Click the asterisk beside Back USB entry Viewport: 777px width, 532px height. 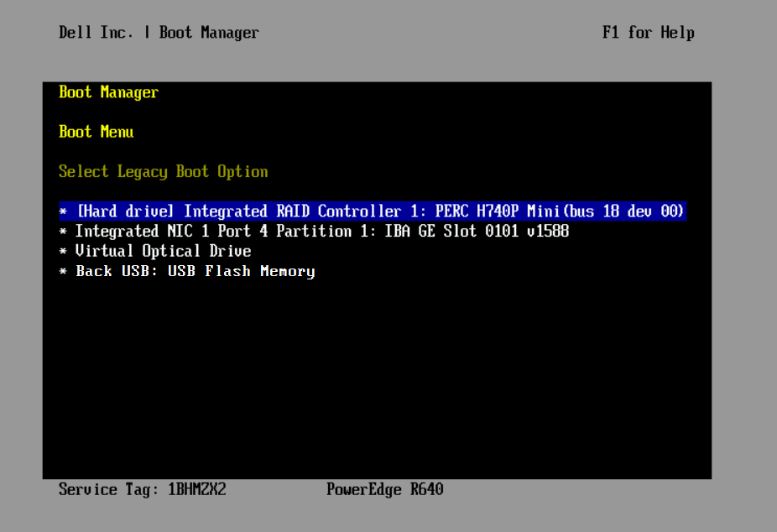point(63,273)
